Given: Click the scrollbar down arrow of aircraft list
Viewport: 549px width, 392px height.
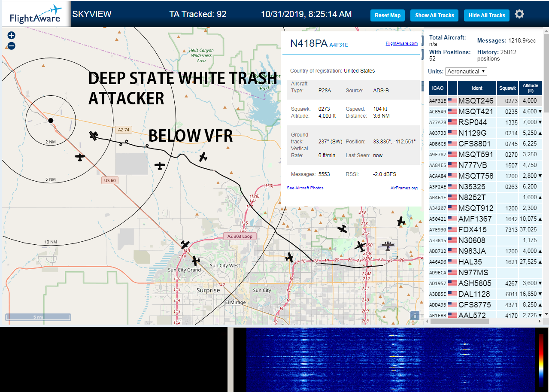Looking at the screenshot, I should [546, 314].
